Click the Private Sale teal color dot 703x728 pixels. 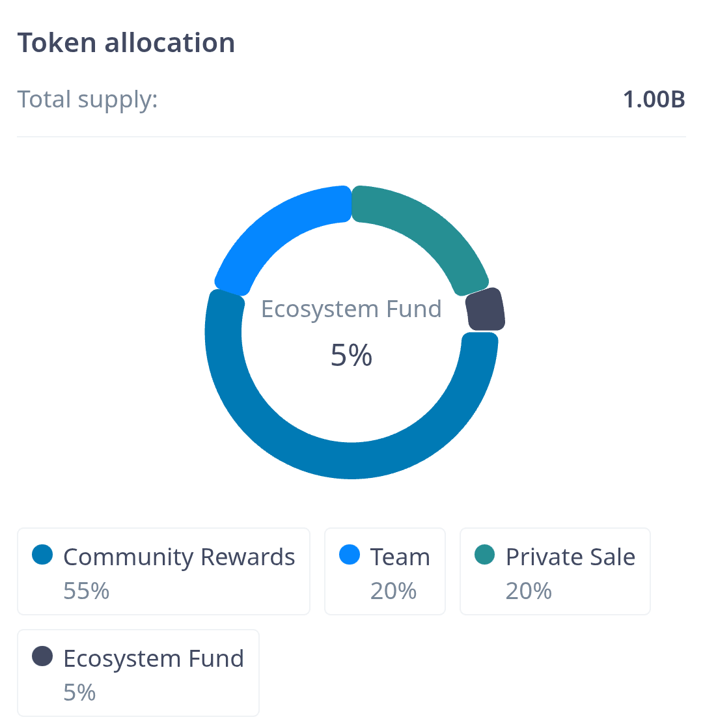pyautogui.click(x=485, y=555)
